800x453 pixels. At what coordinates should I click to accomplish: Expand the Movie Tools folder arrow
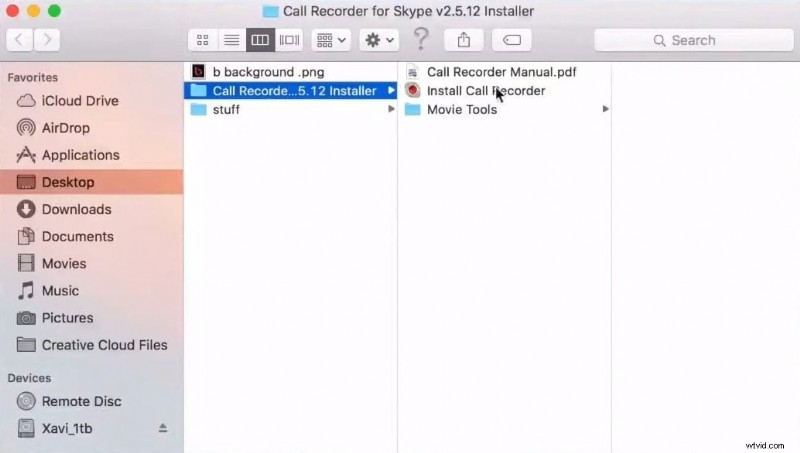pos(605,109)
